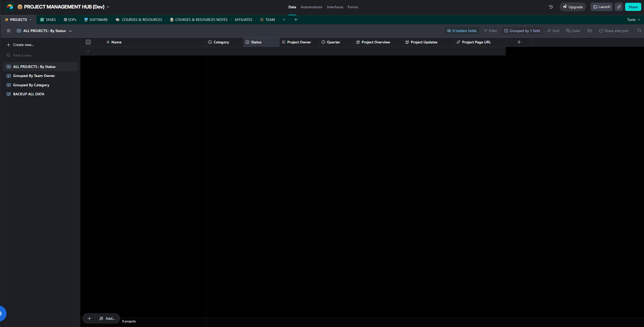This screenshot has height=327, width=644.
Task: Open the AFFILIATES table tab
Action: (x=243, y=20)
